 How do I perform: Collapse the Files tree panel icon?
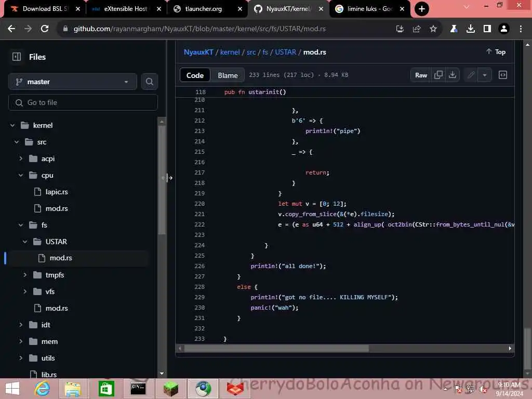pyautogui.click(x=17, y=57)
